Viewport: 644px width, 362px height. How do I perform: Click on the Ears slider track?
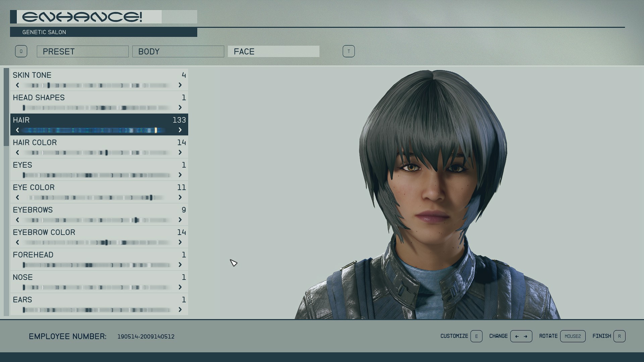[97, 310]
